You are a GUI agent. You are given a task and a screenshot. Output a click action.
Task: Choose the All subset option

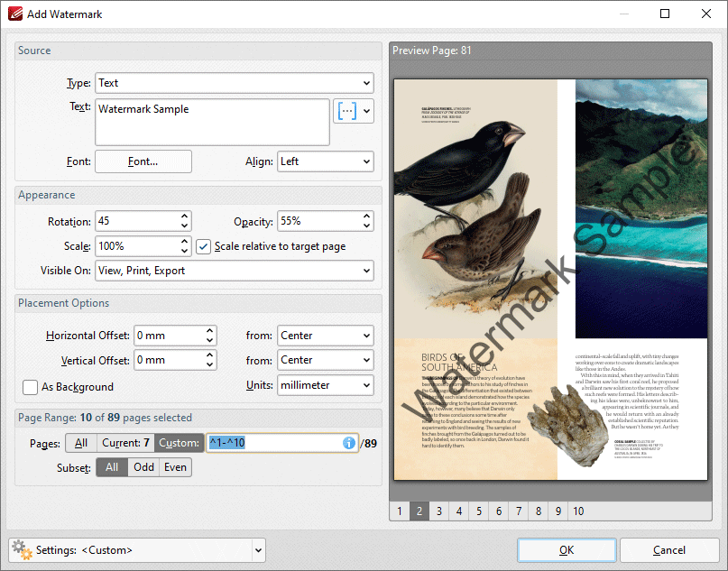click(112, 467)
